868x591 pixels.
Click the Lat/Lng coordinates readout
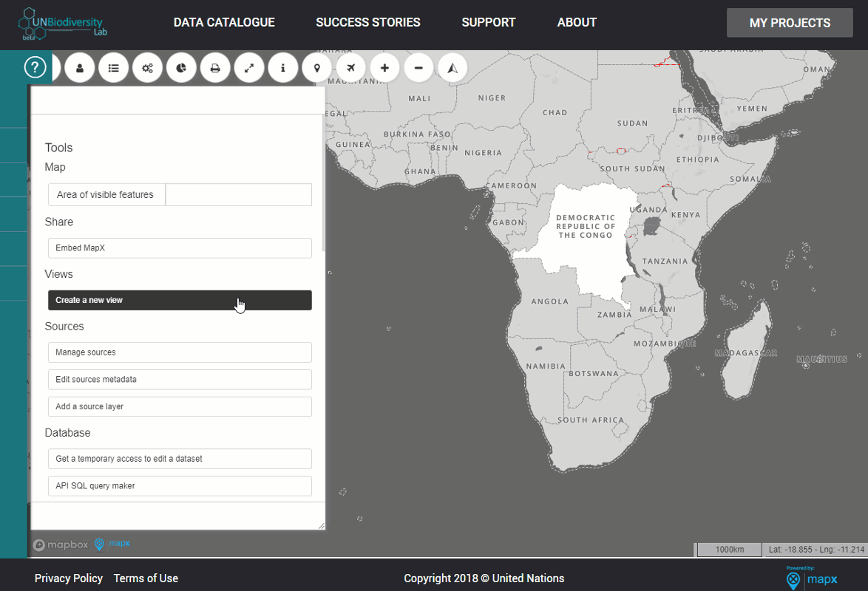[x=816, y=550]
